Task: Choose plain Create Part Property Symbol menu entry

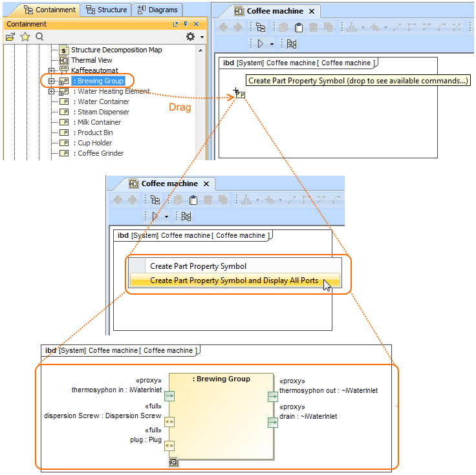Action: (x=198, y=266)
